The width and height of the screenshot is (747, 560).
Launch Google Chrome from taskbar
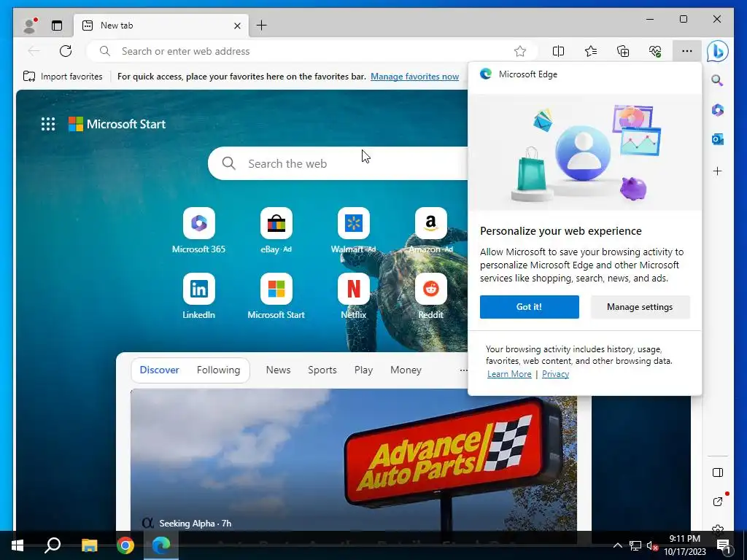125,545
